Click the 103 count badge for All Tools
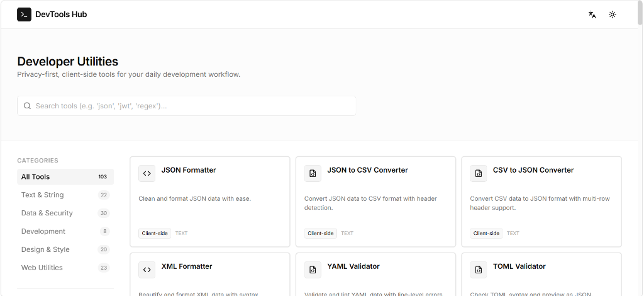644x296 pixels. pyautogui.click(x=103, y=177)
